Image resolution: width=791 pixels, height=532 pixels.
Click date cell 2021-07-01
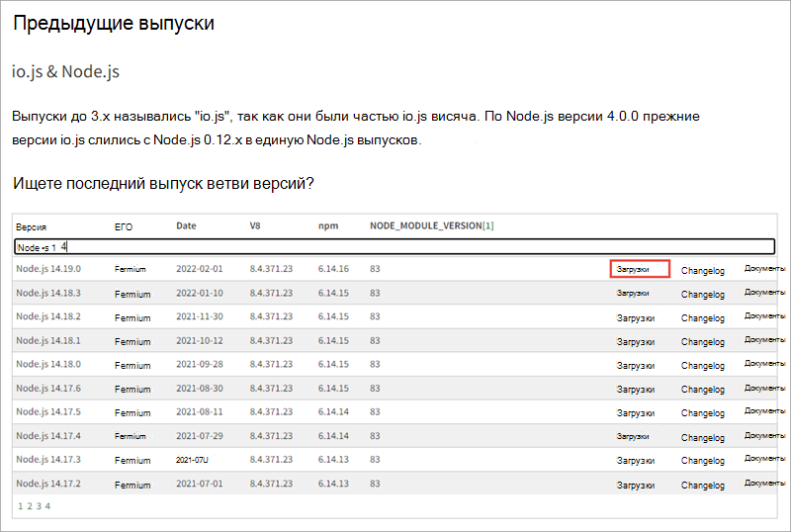[200, 484]
